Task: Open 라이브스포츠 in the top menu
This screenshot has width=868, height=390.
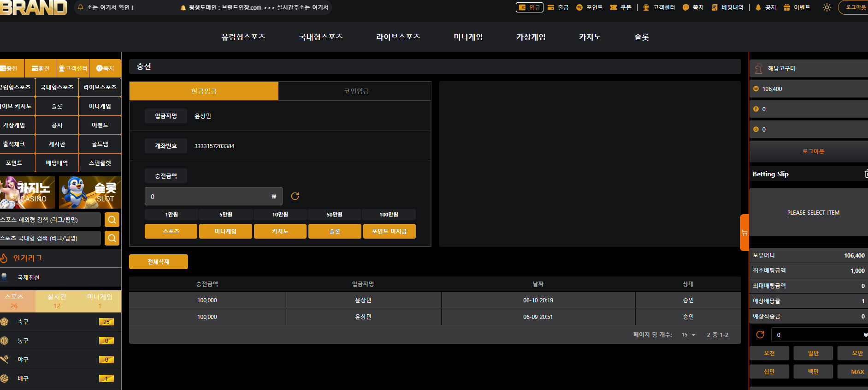Action: pyautogui.click(x=398, y=37)
